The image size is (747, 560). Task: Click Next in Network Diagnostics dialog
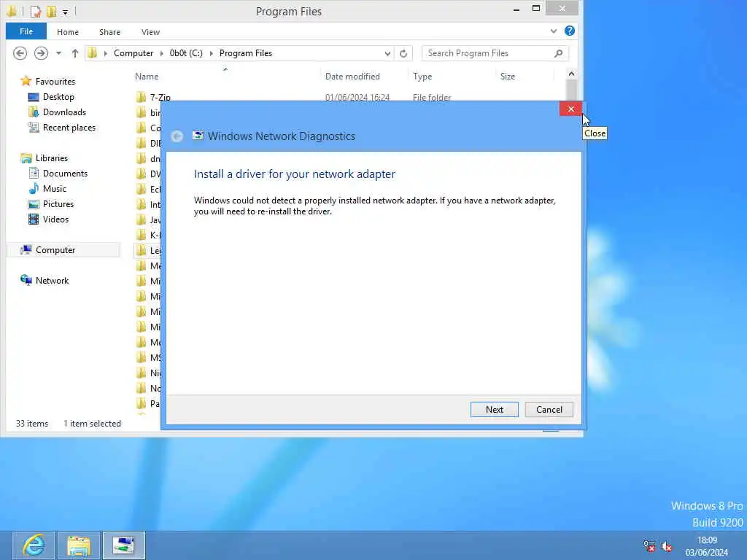pos(494,410)
